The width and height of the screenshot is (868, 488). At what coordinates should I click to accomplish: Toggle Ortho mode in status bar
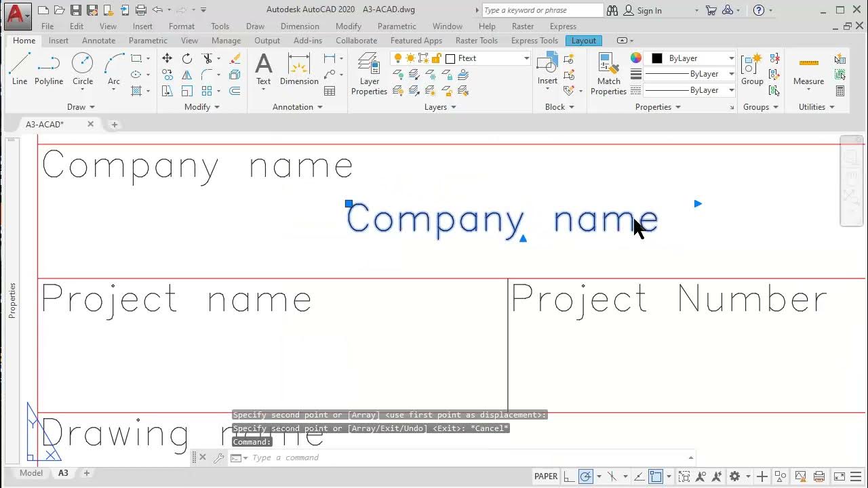pos(569,476)
